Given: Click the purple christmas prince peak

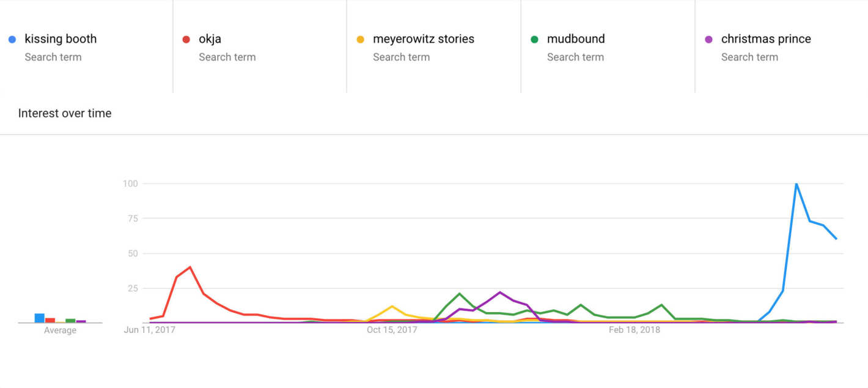Looking at the screenshot, I should click(x=500, y=293).
